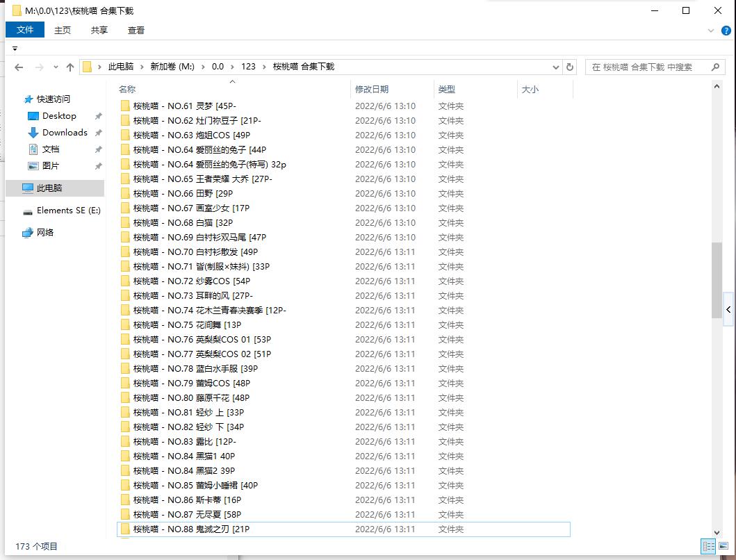Select folder NO.77 英梨梨COS 02
The height and width of the screenshot is (560, 736).
[x=343, y=354]
